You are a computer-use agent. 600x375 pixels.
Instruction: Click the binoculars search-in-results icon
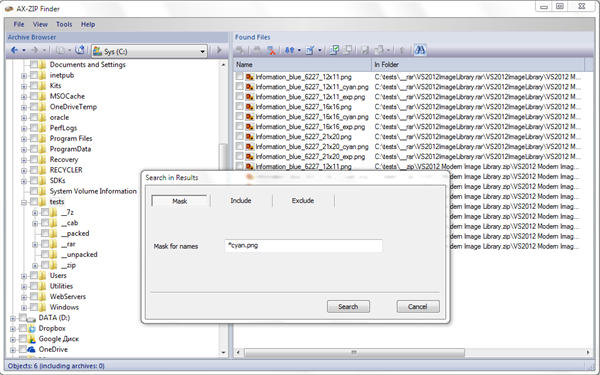[420, 50]
